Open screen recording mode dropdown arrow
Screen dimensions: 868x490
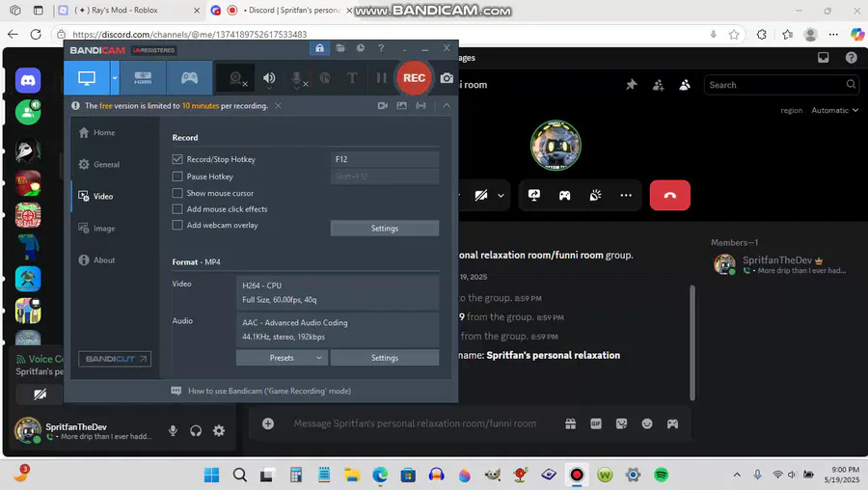pos(115,78)
